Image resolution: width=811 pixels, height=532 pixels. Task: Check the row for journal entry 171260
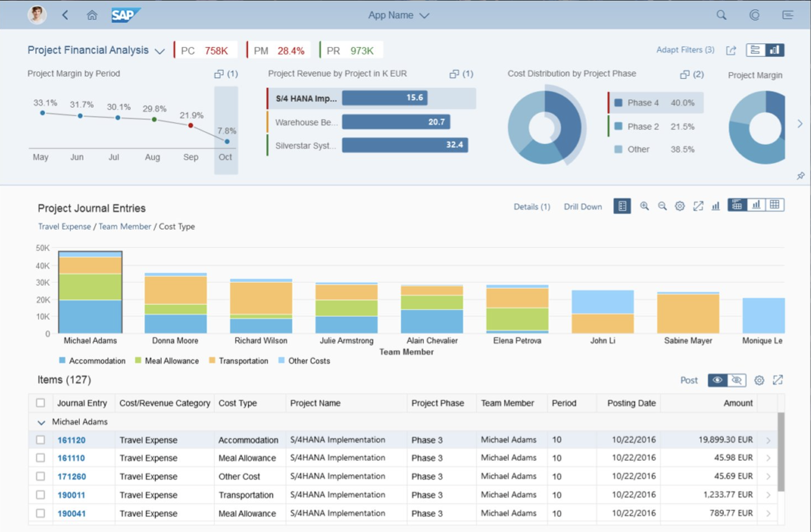(x=41, y=476)
